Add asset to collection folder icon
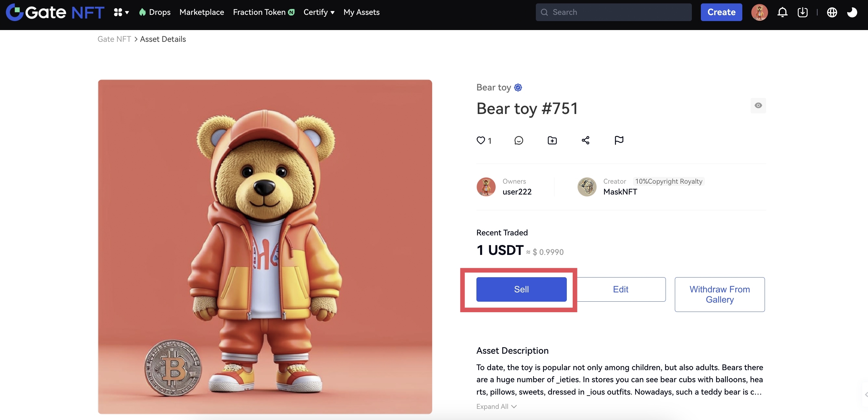The height and width of the screenshot is (420, 868). pyautogui.click(x=552, y=140)
